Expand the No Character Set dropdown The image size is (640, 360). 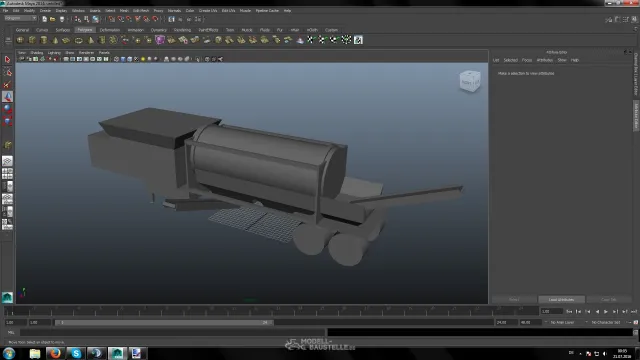[607, 322]
